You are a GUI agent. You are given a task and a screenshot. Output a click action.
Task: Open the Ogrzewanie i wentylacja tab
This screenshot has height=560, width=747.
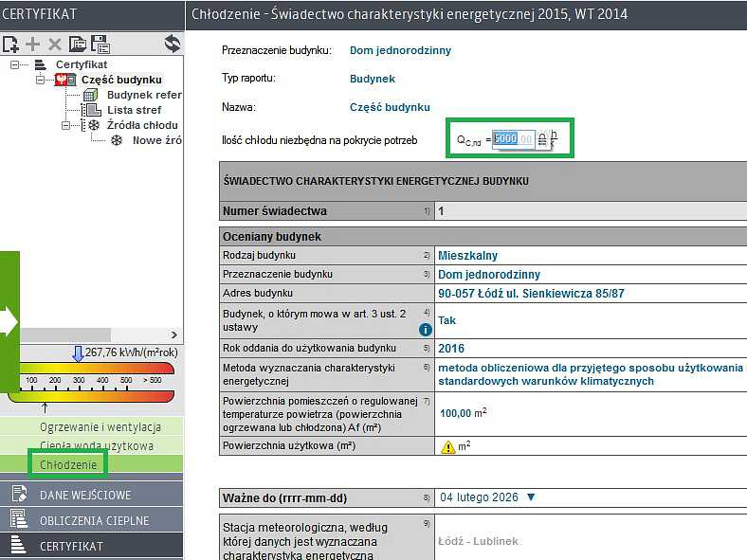pyautogui.click(x=91, y=426)
